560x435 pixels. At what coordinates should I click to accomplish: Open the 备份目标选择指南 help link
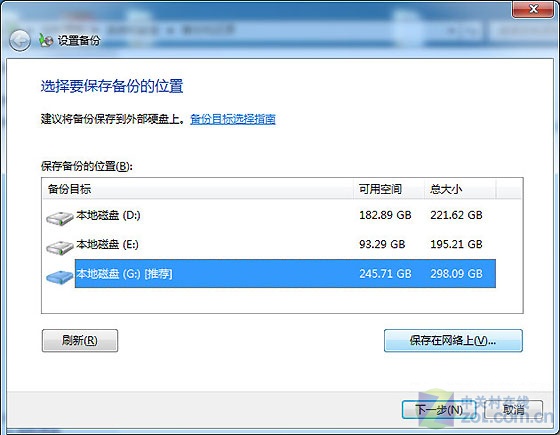pos(232,119)
